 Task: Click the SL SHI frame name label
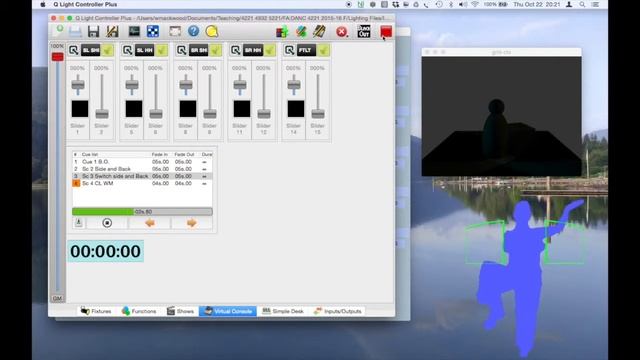(x=91, y=50)
